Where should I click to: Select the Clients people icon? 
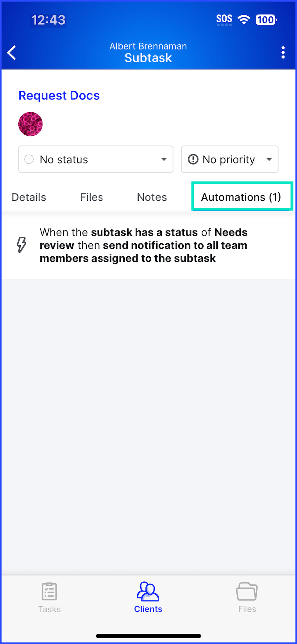click(x=148, y=591)
